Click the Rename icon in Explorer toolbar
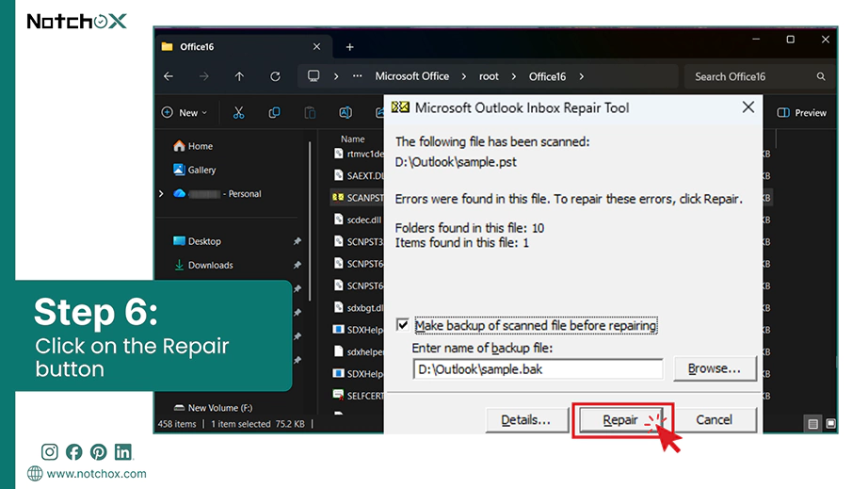The height and width of the screenshot is (489, 868). [346, 113]
